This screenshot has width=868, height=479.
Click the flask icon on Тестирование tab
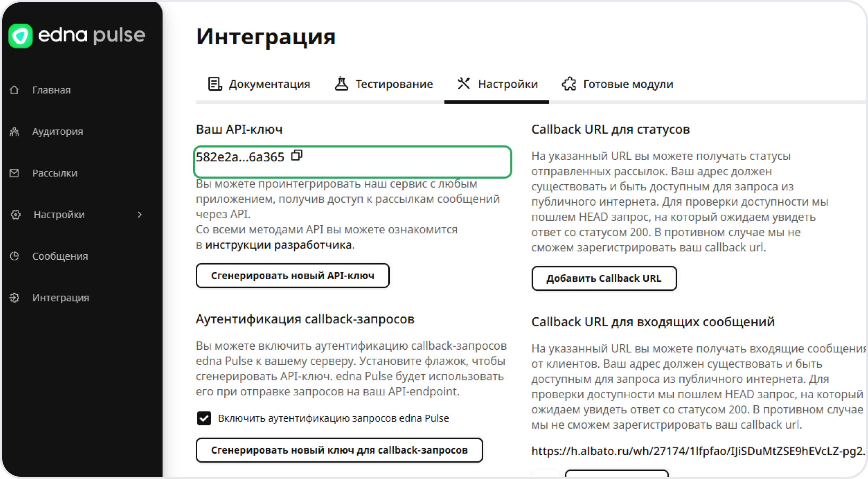pos(341,84)
